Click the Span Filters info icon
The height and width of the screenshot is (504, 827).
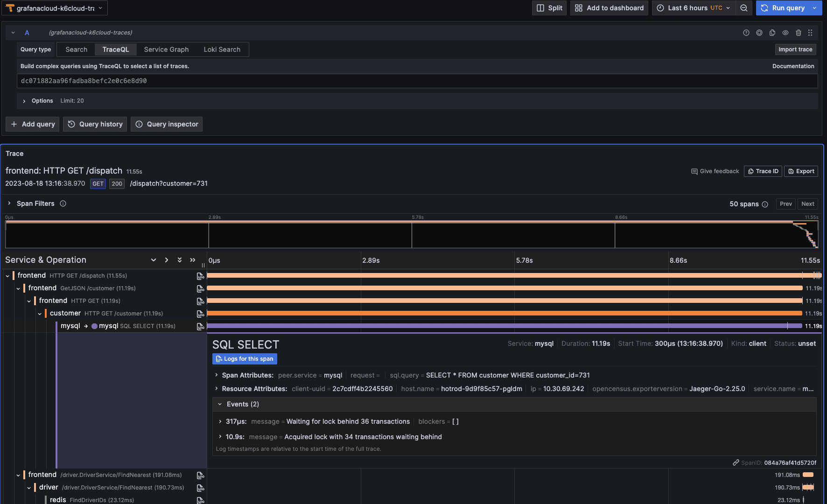63,203
